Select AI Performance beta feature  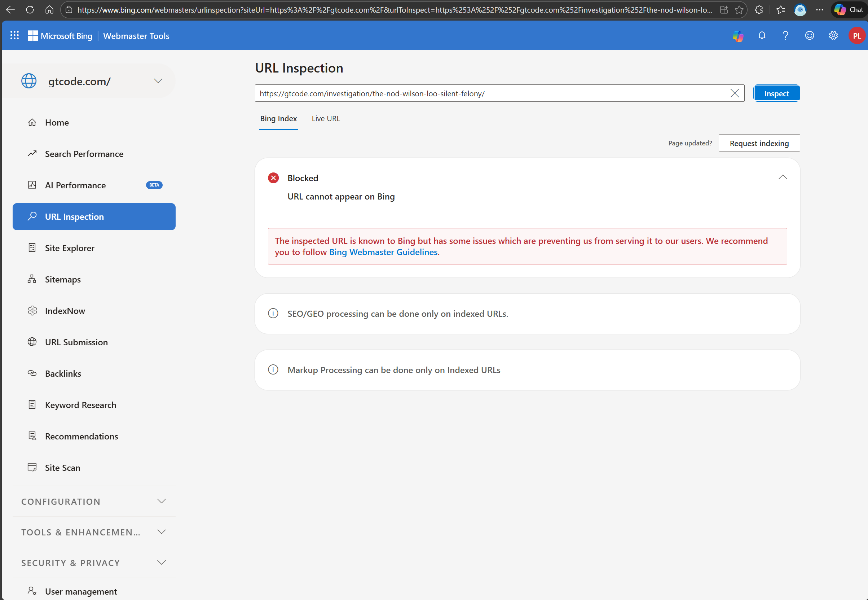pos(75,185)
